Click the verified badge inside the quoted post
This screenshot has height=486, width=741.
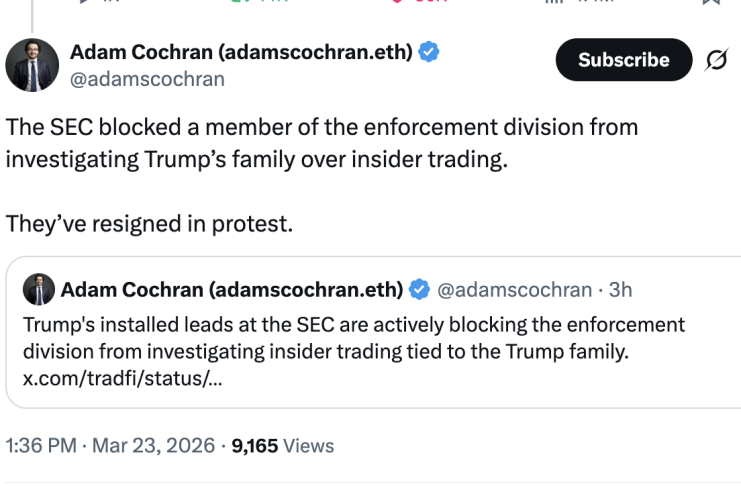point(420,290)
